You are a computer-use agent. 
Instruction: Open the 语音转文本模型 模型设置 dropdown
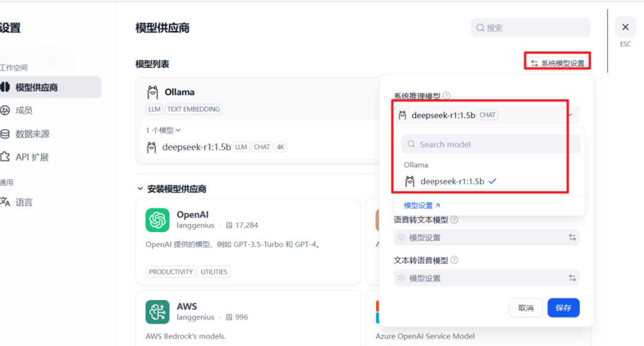(487, 238)
